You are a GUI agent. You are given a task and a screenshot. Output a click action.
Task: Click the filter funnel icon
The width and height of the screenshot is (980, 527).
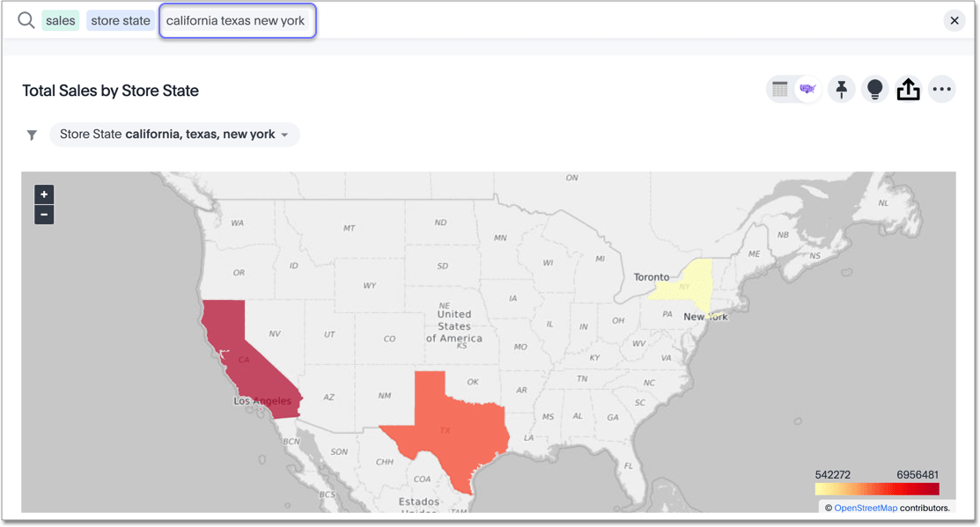tap(32, 135)
